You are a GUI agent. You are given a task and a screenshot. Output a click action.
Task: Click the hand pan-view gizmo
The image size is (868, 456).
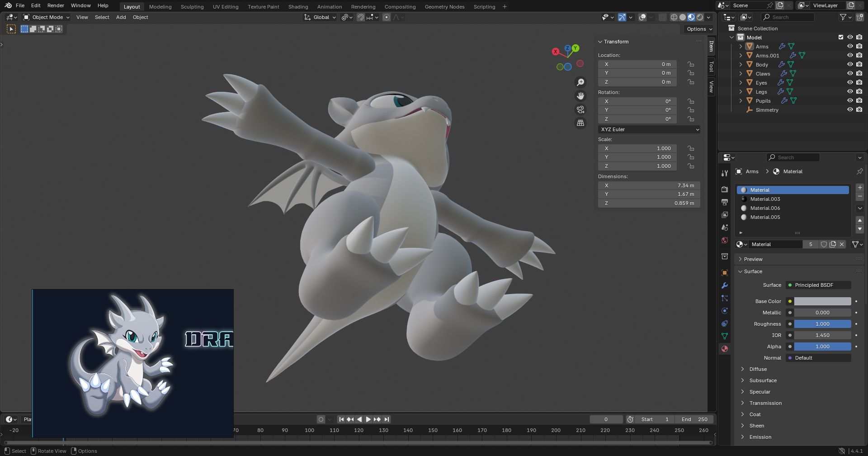[580, 96]
